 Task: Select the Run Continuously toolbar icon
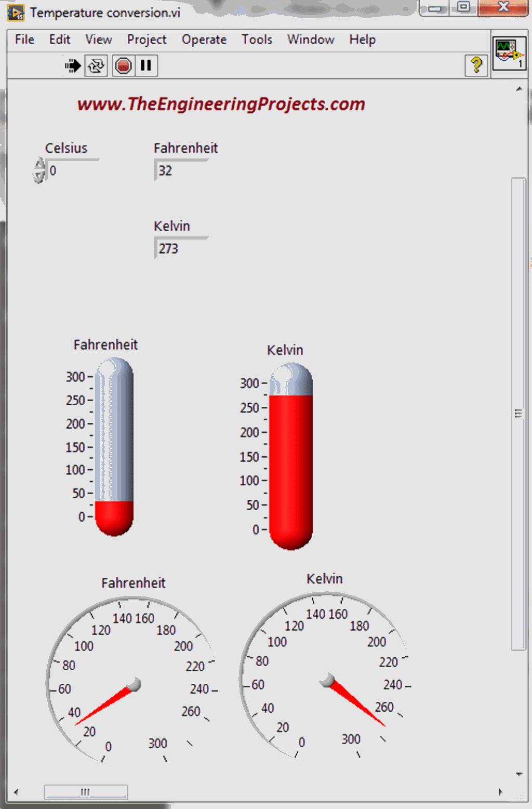[95, 65]
